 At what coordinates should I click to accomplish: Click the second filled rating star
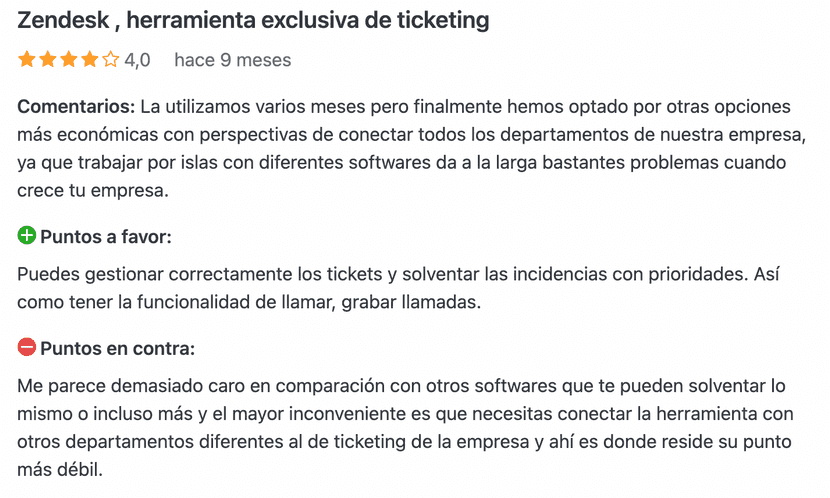point(47,60)
